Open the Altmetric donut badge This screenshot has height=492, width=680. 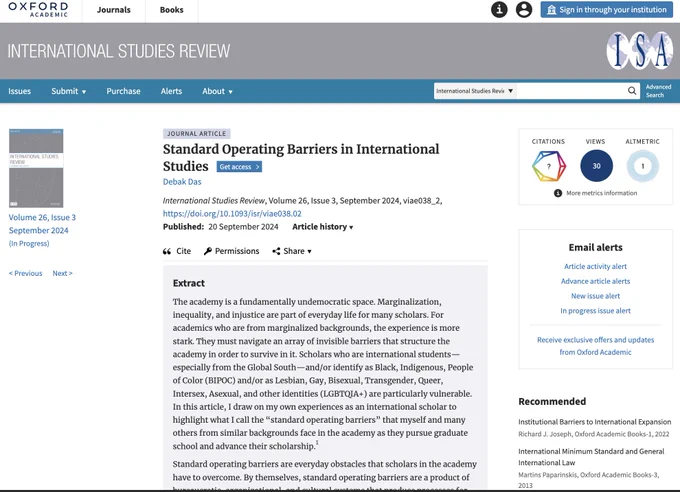[643, 166]
